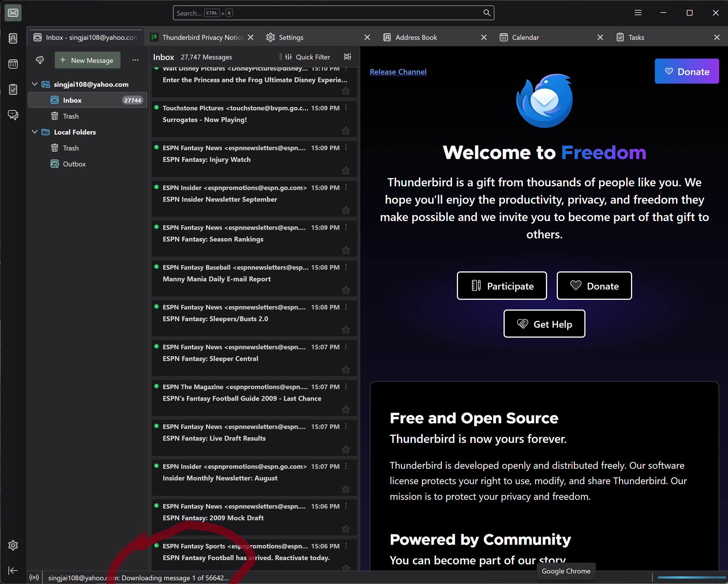
Task: Collapse the spaces toolbar arrow icon
Action: [13, 571]
